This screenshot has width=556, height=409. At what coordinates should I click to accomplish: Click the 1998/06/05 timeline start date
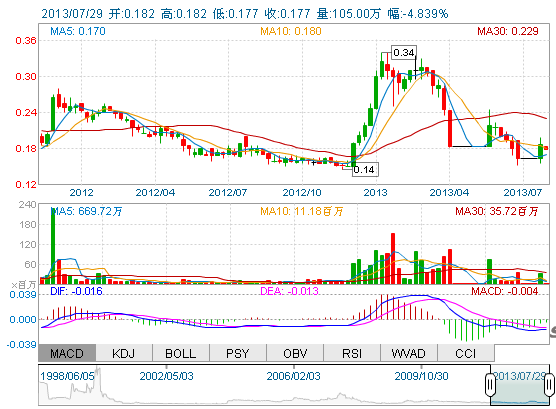coord(67,376)
